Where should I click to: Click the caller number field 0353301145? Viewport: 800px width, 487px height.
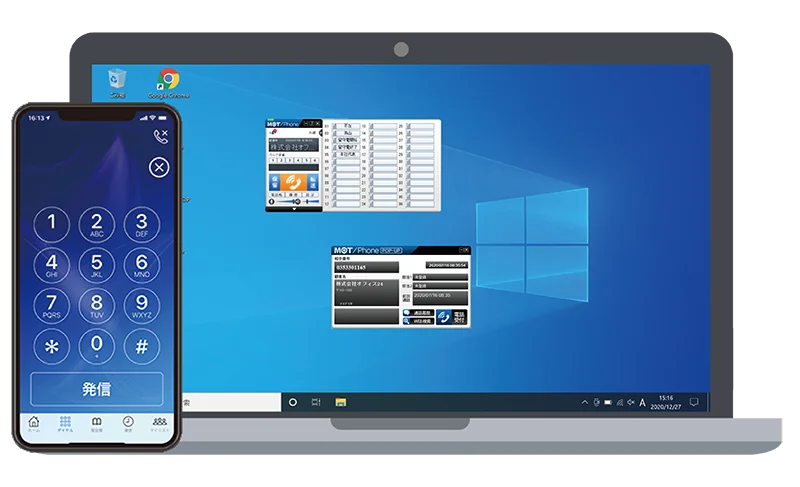(x=365, y=268)
